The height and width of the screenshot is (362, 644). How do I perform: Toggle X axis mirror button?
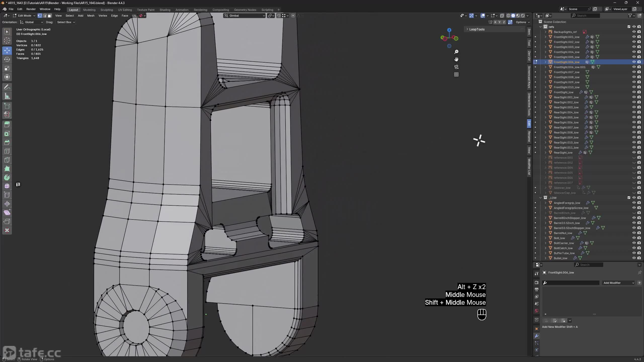[495, 22]
